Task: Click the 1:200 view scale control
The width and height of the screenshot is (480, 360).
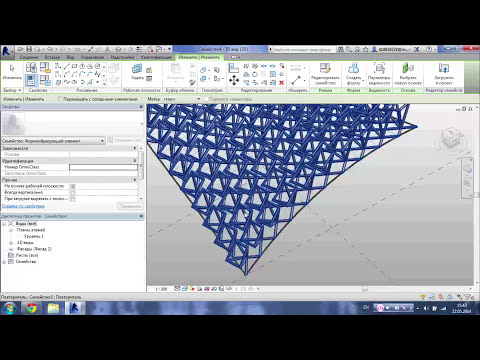Action: pos(161,289)
